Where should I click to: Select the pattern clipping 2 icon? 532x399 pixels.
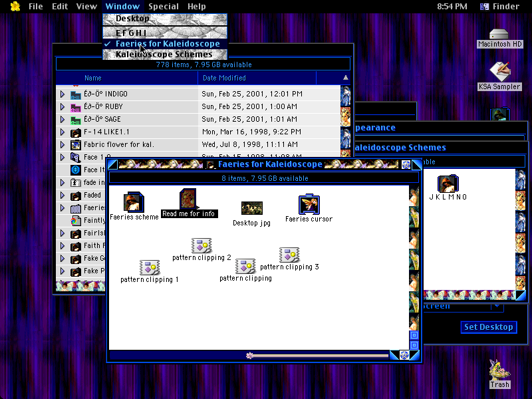click(x=201, y=245)
